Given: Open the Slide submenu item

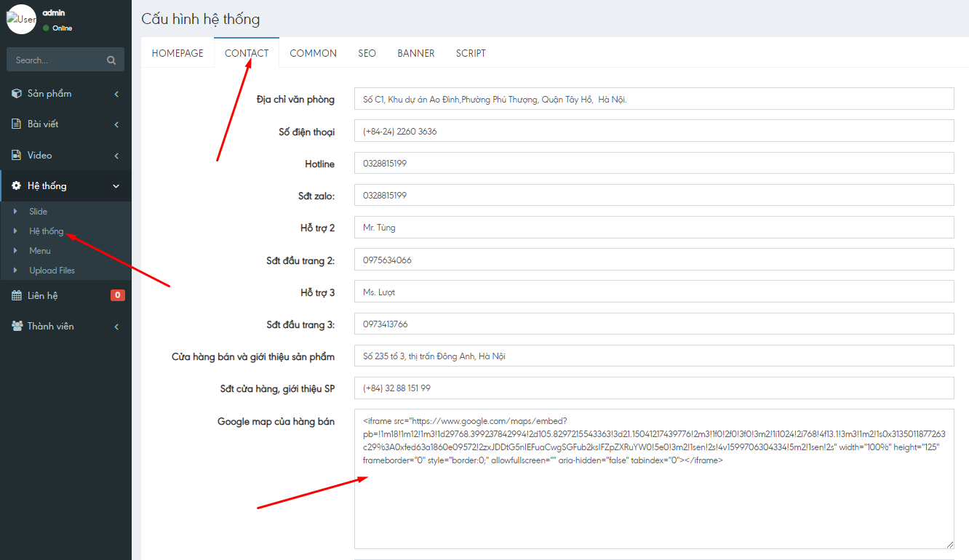Looking at the screenshot, I should click(38, 212).
